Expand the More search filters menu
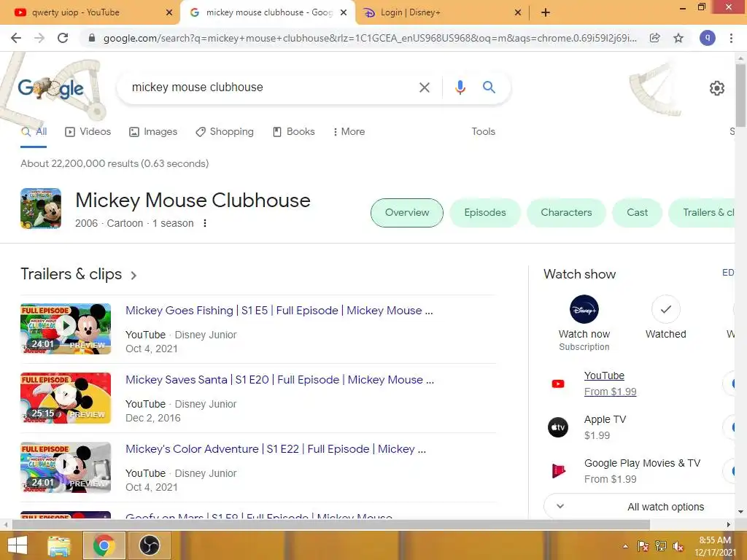This screenshot has height=560, width=747. pos(349,132)
